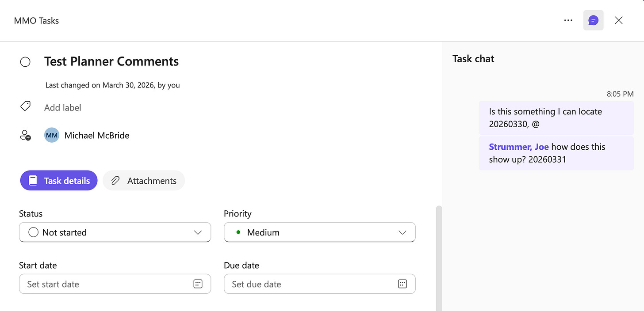Screen dimensions: 644x311
Task: Open the due date calendar icon
Action: point(402,284)
